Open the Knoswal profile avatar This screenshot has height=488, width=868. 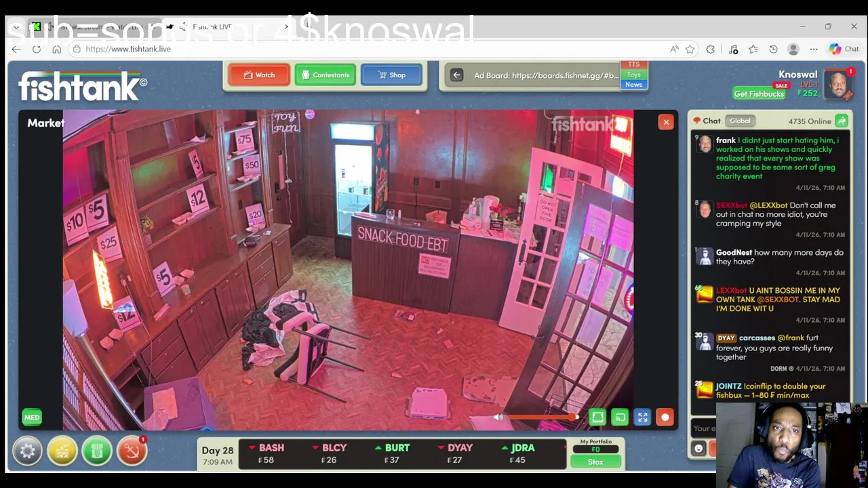pyautogui.click(x=838, y=85)
